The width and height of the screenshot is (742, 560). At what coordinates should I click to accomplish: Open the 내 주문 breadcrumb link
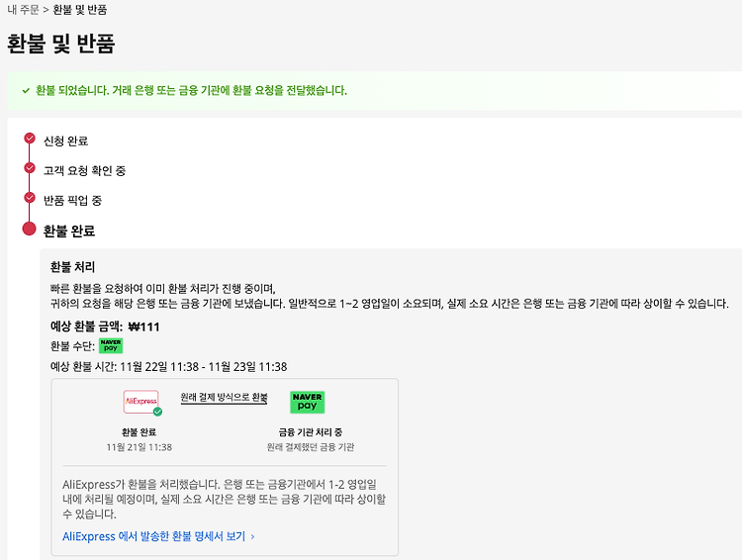[23, 10]
